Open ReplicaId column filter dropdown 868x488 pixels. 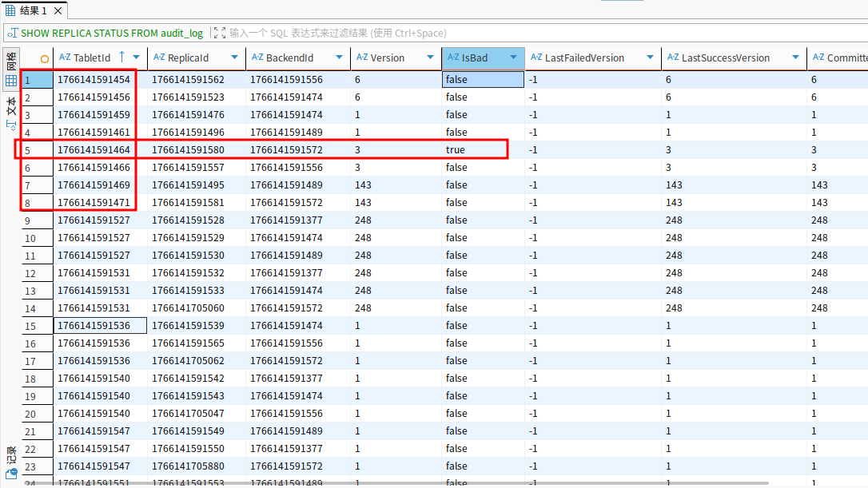[x=234, y=58]
